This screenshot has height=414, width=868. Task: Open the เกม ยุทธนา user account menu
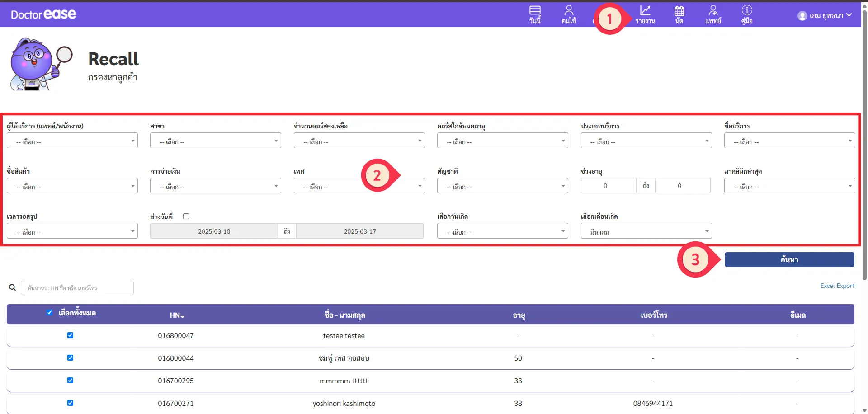tap(825, 15)
